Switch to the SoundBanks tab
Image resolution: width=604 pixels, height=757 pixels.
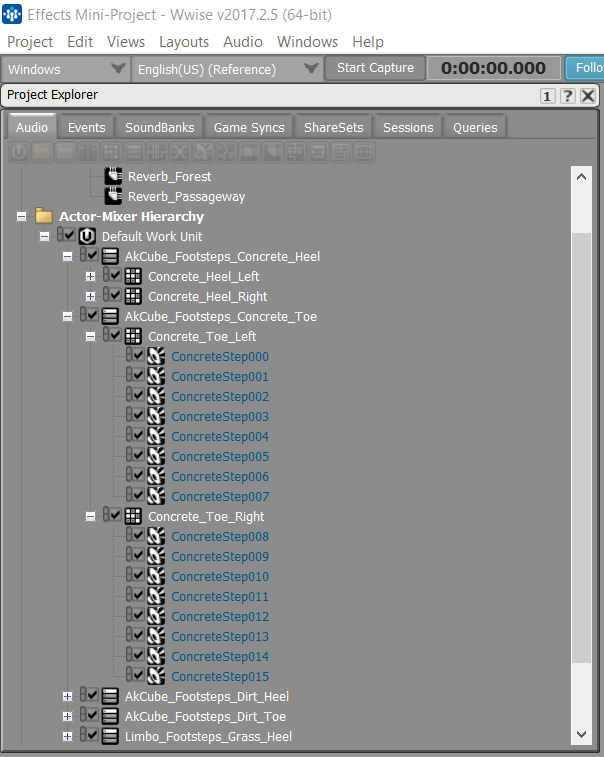[159, 127]
